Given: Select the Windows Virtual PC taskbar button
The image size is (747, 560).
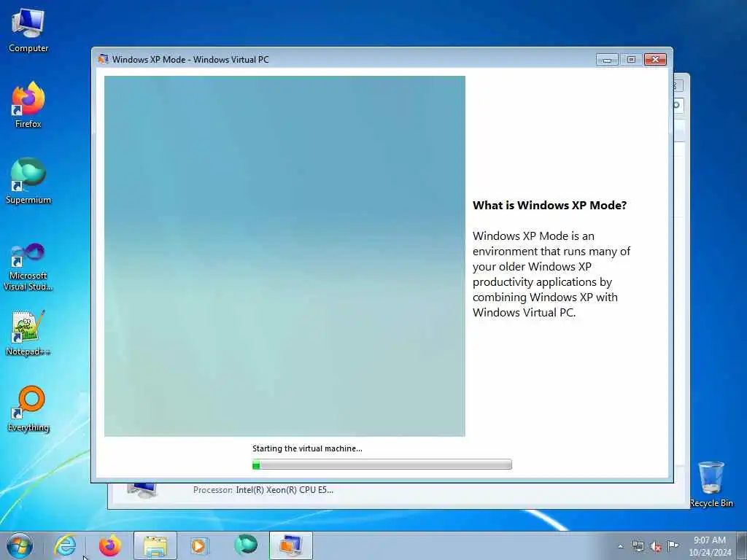Looking at the screenshot, I should pos(290,545).
